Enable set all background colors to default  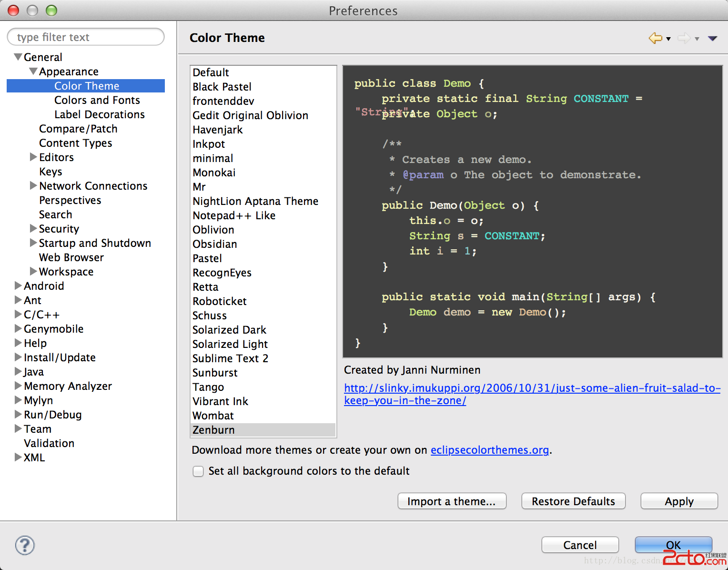[x=198, y=471]
